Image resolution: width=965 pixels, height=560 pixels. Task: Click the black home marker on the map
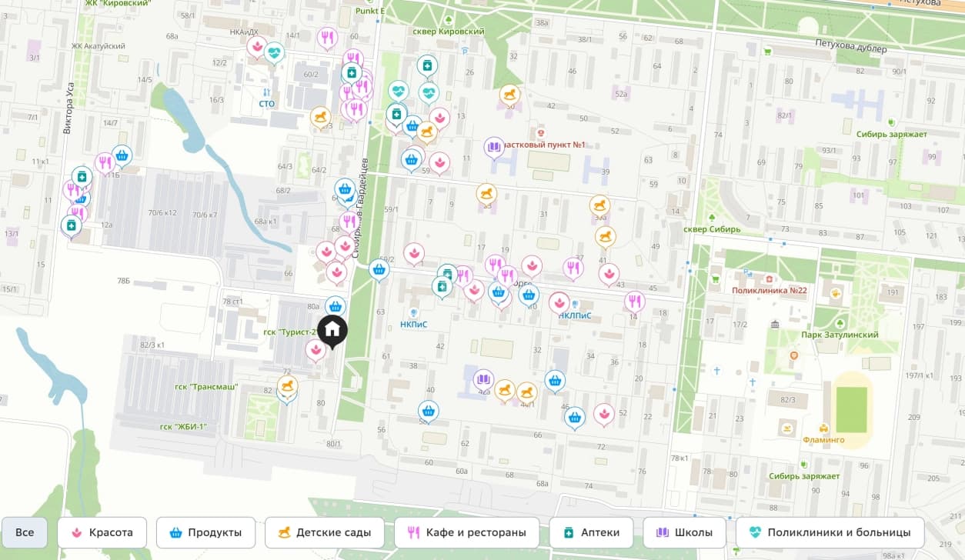[332, 331]
